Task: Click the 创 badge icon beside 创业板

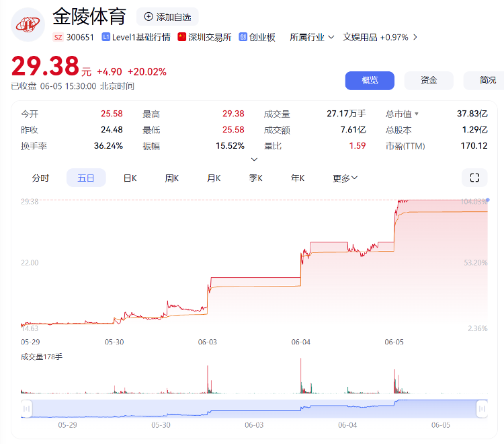Action: tap(243, 37)
